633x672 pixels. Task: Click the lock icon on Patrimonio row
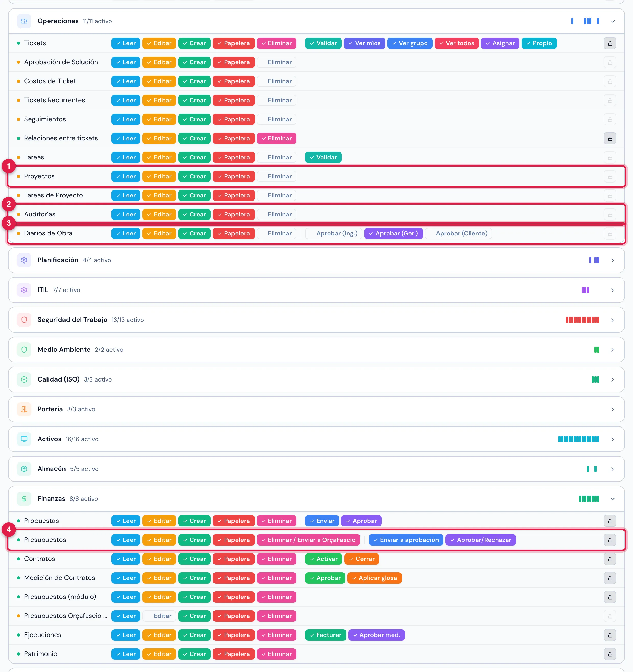[x=610, y=654]
